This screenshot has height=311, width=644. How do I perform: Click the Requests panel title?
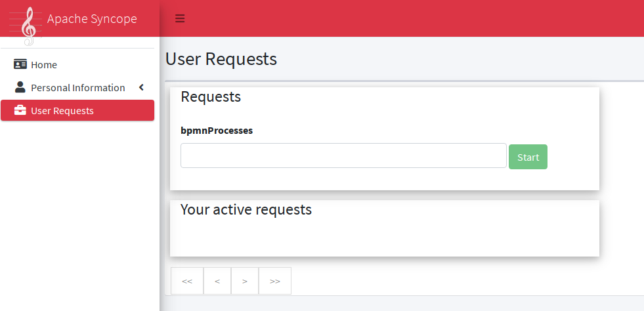click(211, 97)
